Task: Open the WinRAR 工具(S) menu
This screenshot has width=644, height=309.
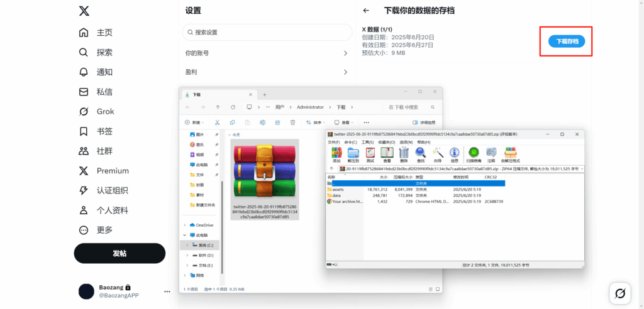Action: point(367,142)
